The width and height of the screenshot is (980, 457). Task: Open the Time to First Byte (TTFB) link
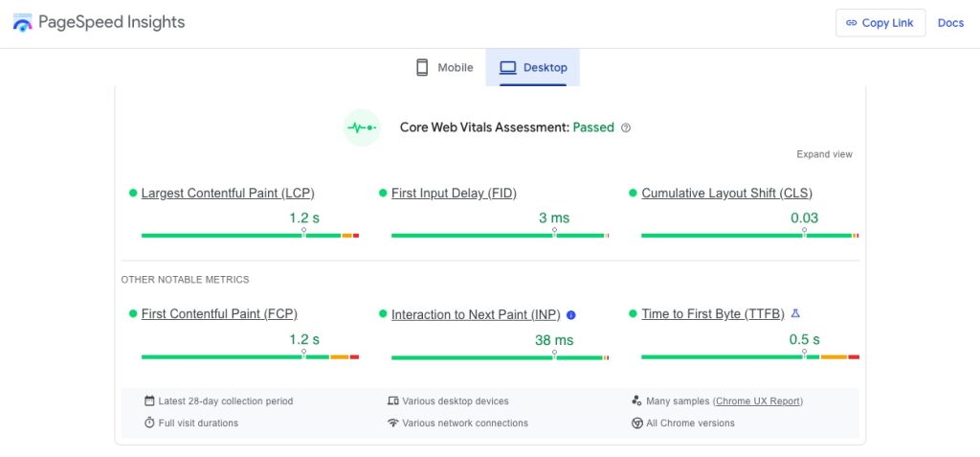coord(713,313)
